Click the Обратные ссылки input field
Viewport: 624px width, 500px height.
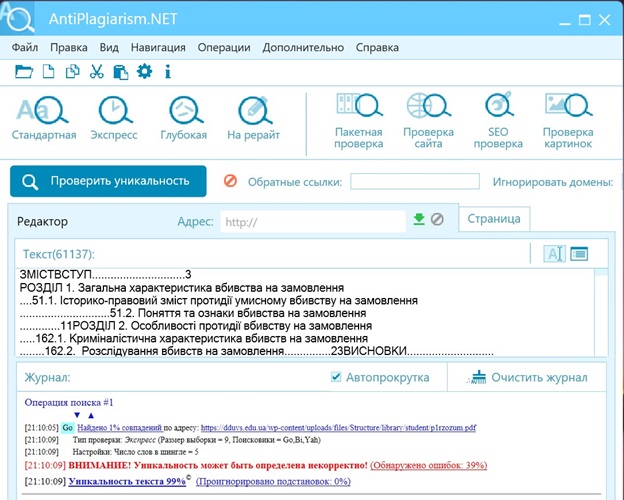415,181
